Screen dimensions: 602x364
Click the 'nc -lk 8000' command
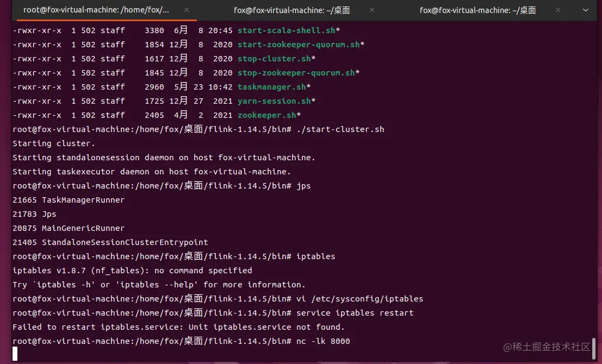tap(323, 341)
